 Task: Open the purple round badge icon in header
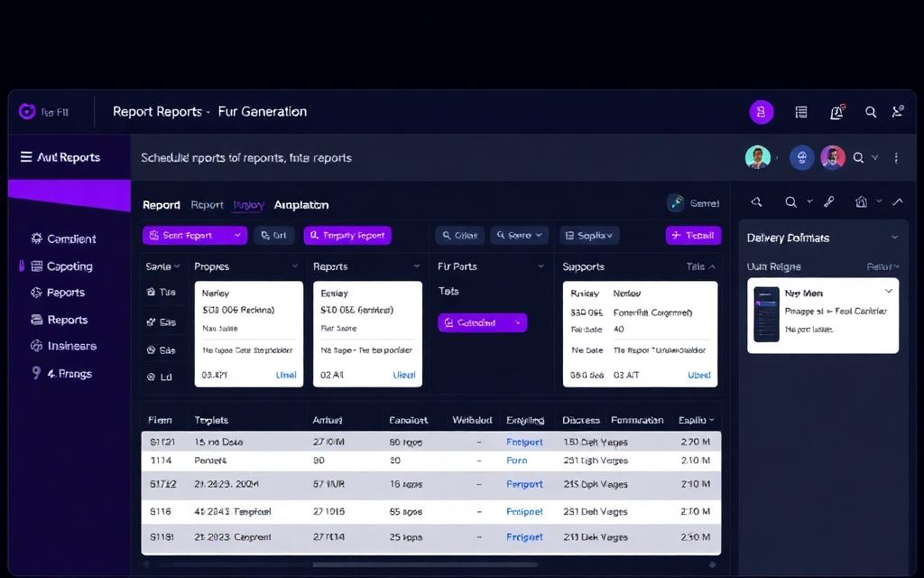[x=762, y=112]
